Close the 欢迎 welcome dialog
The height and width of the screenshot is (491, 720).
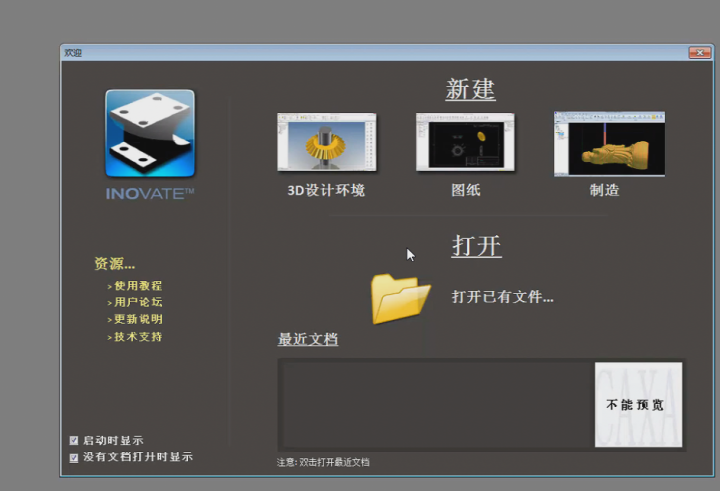pyautogui.click(x=699, y=52)
